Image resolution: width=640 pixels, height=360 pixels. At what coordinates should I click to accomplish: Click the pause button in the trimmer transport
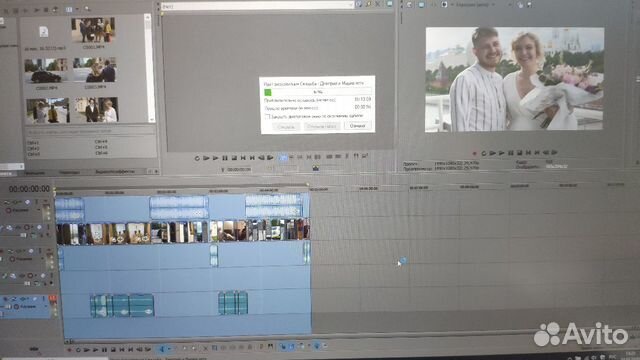click(225, 158)
